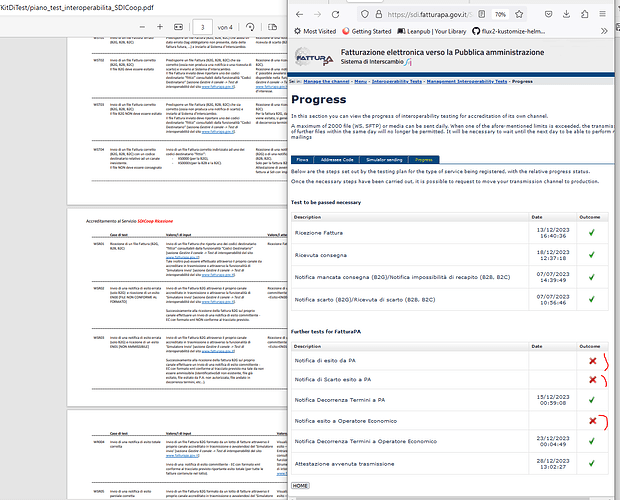Open the Simulator sending tab
Image resolution: width=620 pixels, height=500 pixels.
384,160
